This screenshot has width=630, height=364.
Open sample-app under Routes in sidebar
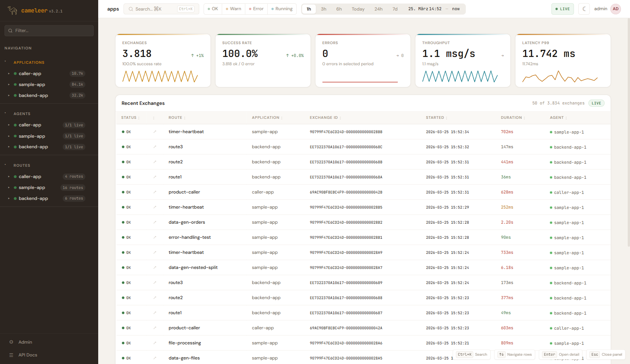[x=32, y=187]
